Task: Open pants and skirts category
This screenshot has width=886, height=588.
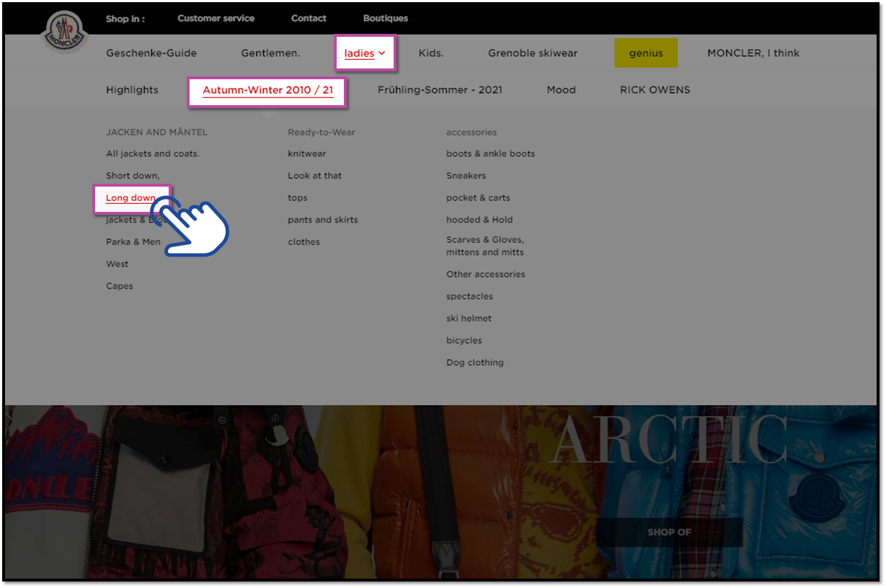Action: (323, 220)
